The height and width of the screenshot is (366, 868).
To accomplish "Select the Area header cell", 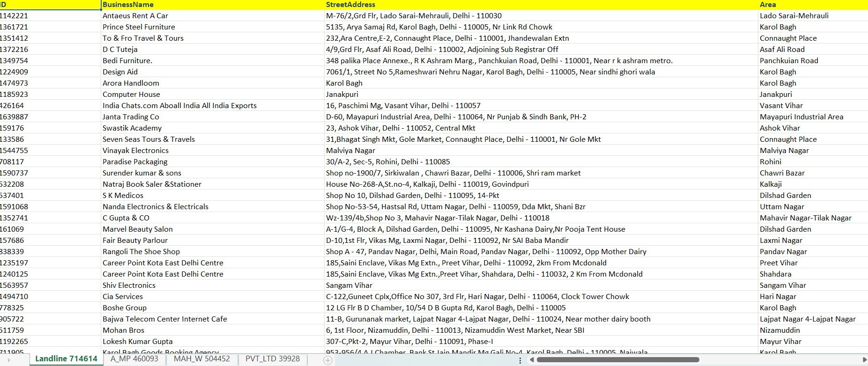I will 813,5.
